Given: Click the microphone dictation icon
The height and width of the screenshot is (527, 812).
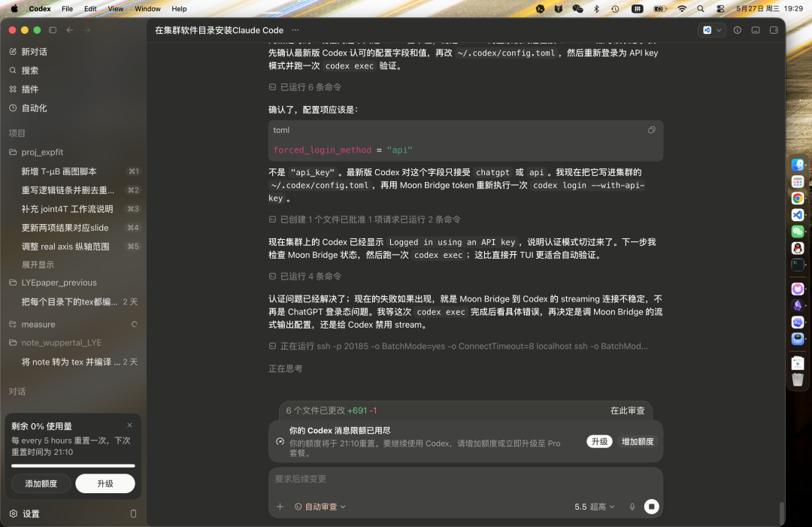Looking at the screenshot, I should tap(632, 507).
